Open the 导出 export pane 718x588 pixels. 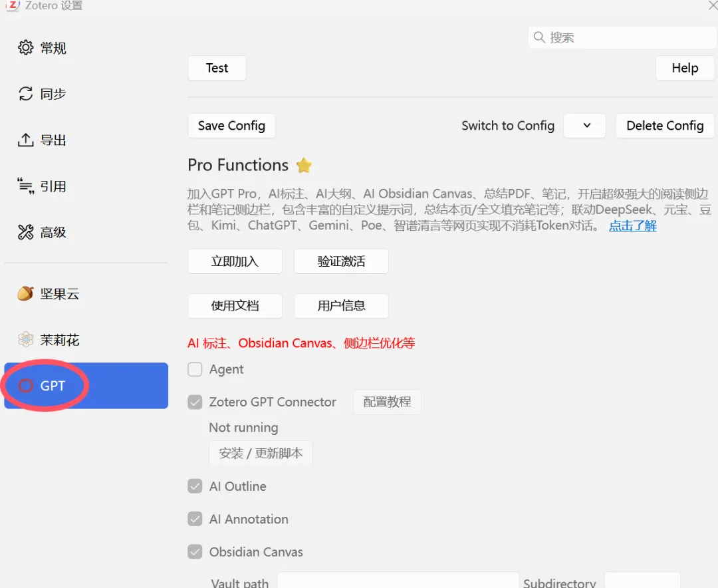[86, 140]
